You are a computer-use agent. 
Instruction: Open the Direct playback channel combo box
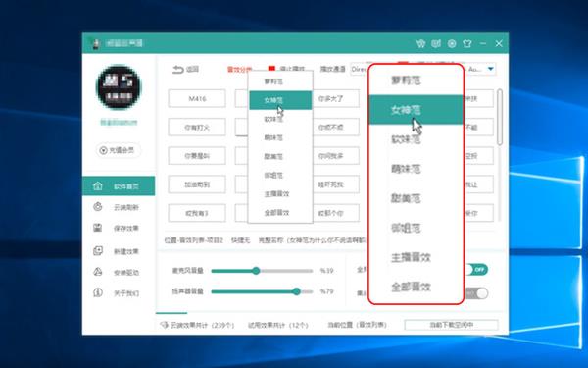pyautogui.click(x=360, y=69)
